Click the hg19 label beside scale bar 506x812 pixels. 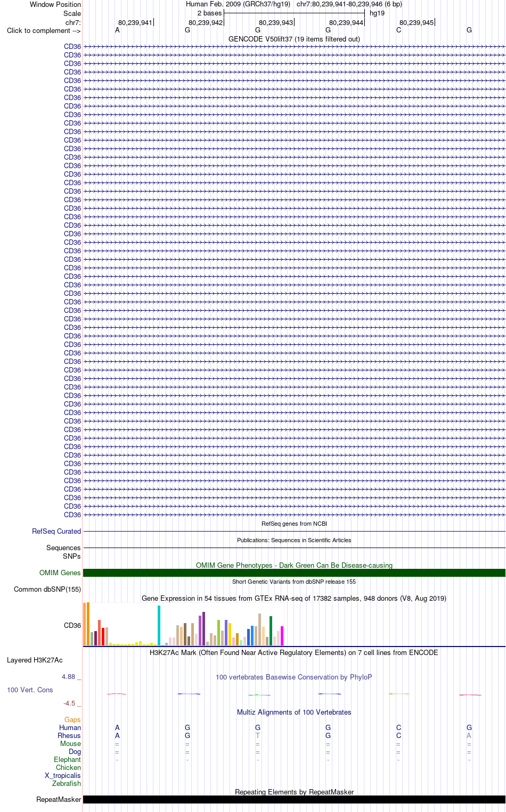tap(377, 13)
